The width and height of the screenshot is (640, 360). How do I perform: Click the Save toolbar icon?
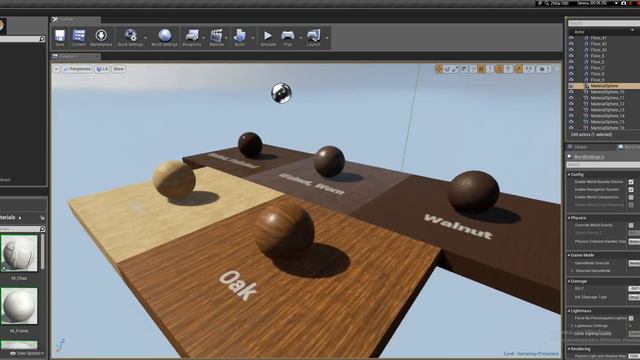tap(60, 36)
